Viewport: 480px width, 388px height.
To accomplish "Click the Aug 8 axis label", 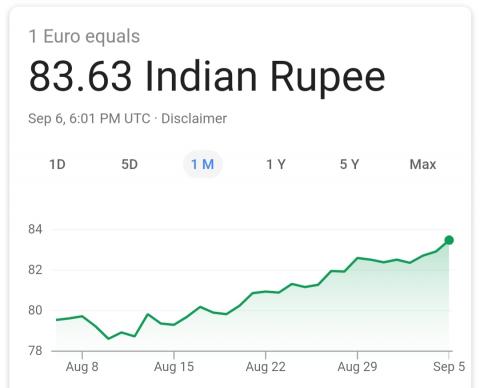I will tap(82, 367).
